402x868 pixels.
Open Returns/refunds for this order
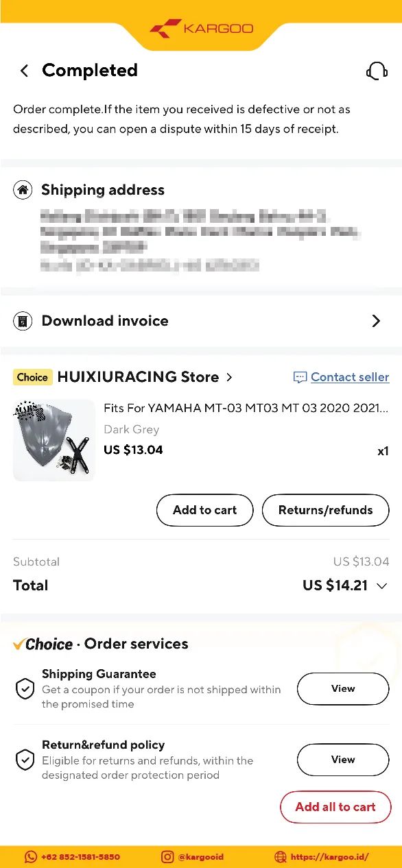[326, 510]
